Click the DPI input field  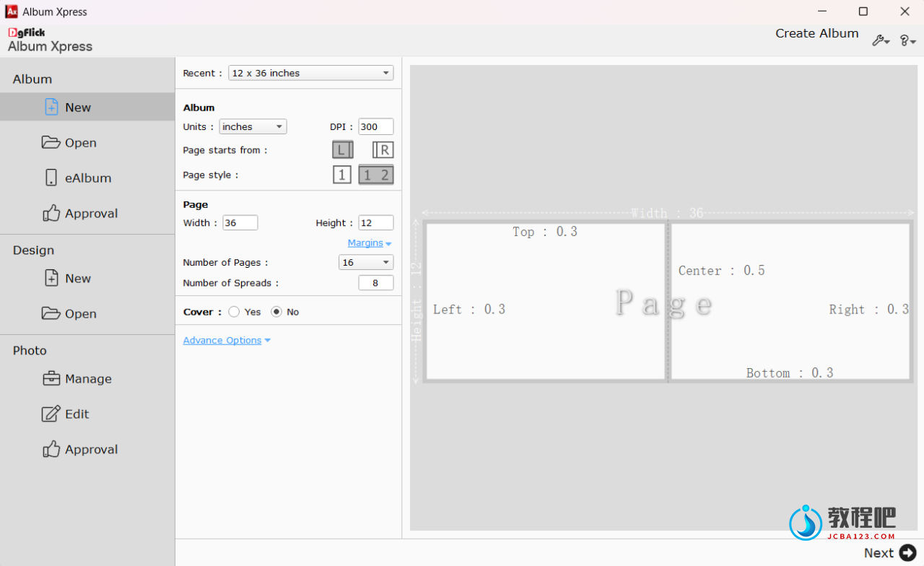pyautogui.click(x=376, y=126)
